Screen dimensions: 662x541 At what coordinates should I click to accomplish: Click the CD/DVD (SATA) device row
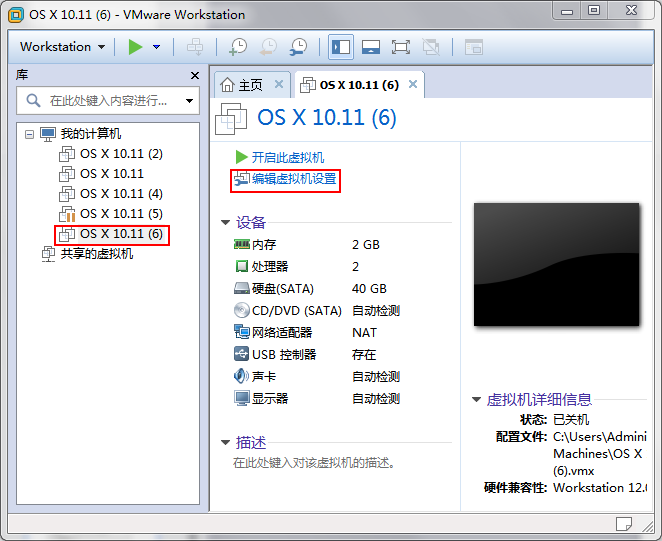[x=317, y=310]
